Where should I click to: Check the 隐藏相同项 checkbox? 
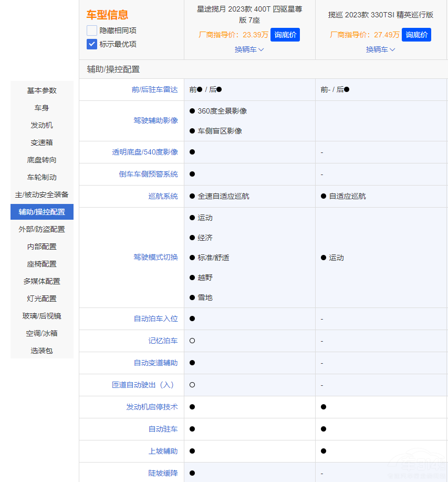tap(92, 30)
